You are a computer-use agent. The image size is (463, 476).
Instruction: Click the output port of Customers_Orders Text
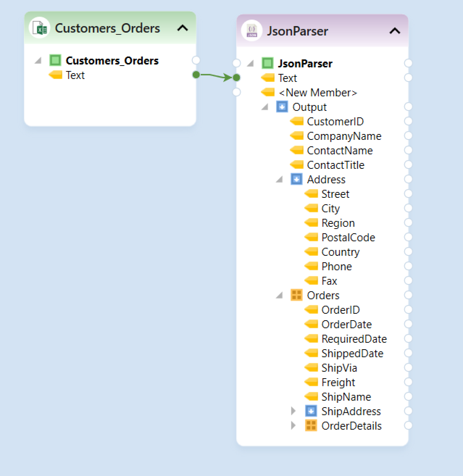[x=196, y=75]
